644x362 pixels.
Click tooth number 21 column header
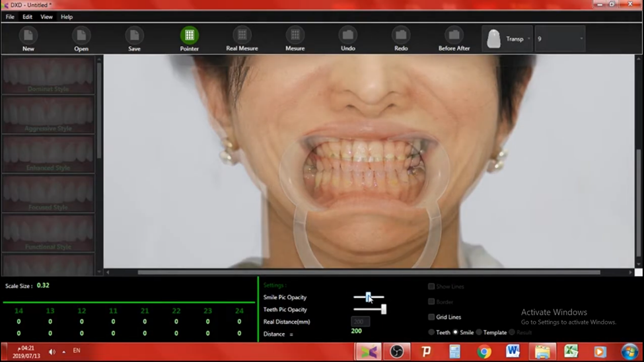pyautogui.click(x=145, y=311)
